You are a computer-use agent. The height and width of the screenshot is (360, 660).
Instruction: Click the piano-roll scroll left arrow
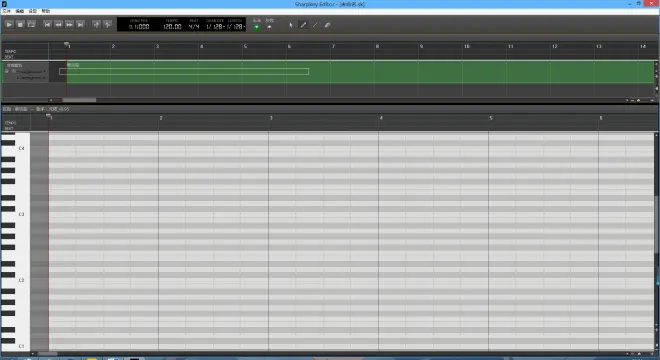33,354
